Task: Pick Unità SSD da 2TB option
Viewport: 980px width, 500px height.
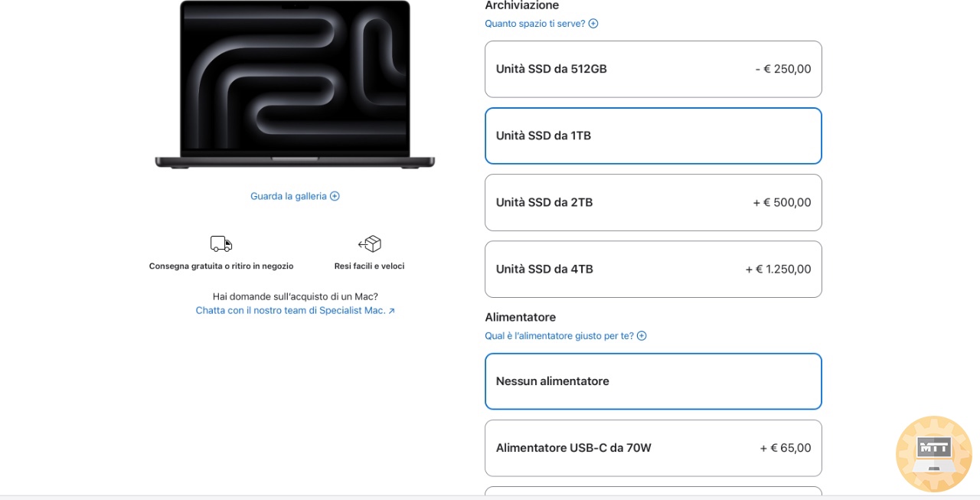Action: click(653, 202)
